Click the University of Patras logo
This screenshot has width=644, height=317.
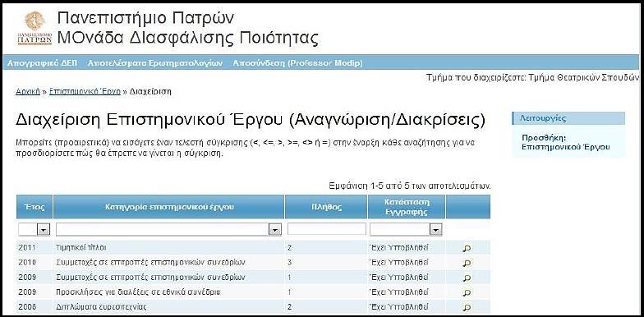click(34, 28)
